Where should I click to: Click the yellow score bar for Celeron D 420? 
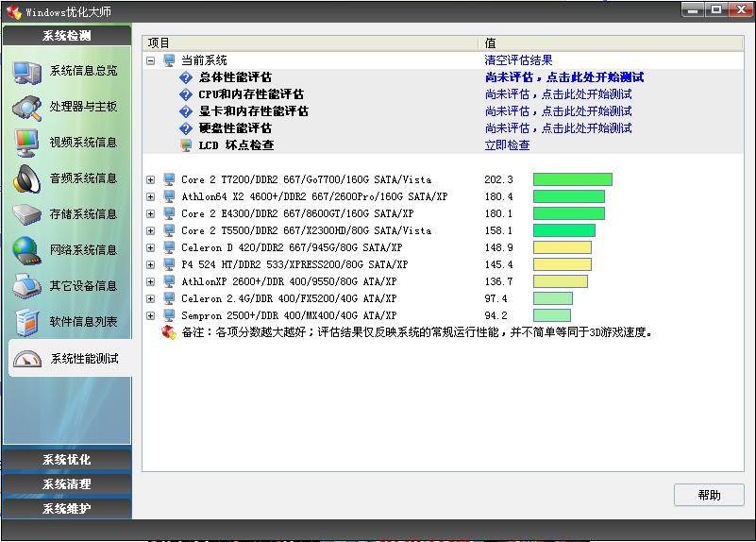coord(563,247)
